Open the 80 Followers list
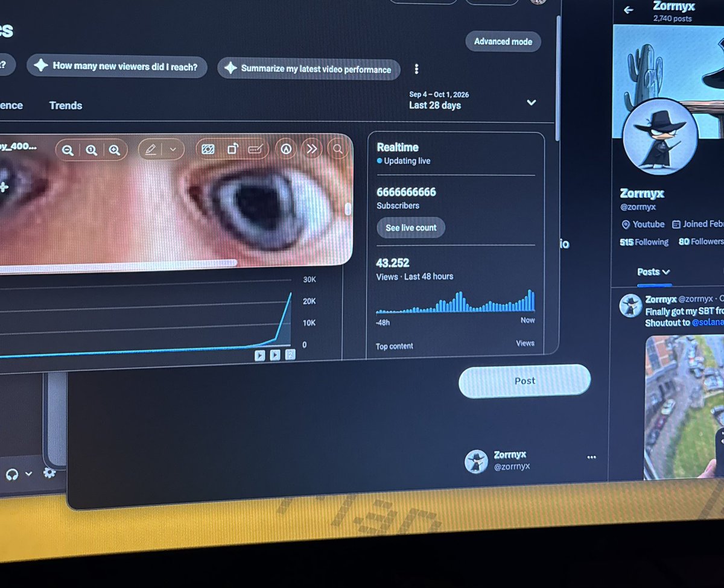724x588 pixels. [x=700, y=241]
